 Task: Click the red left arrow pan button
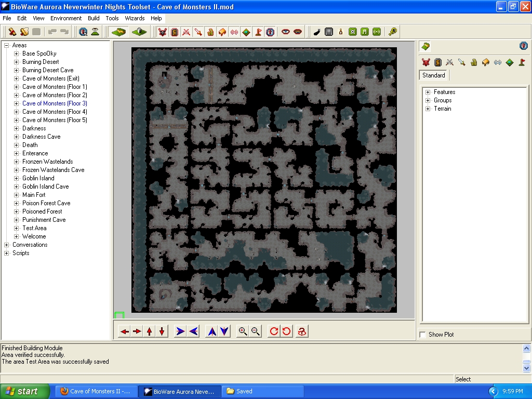pos(124,331)
